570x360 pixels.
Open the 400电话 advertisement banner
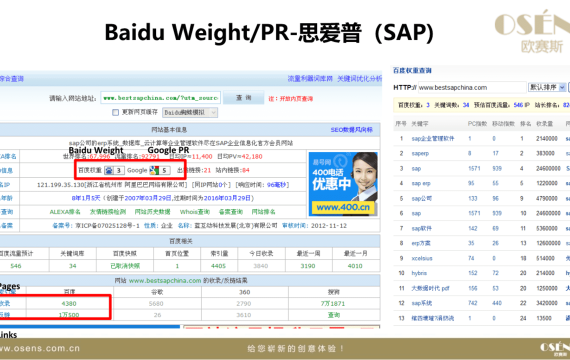coord(343,184)
